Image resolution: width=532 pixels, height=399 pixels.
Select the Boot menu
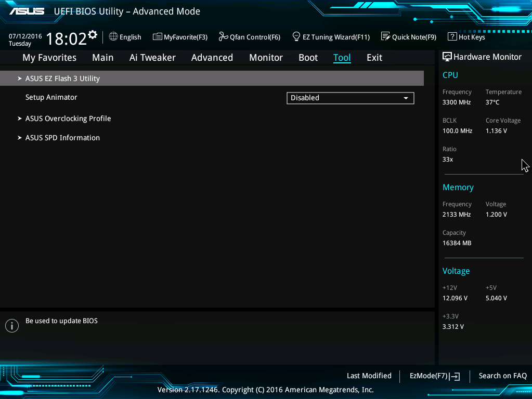pos(308,58)
